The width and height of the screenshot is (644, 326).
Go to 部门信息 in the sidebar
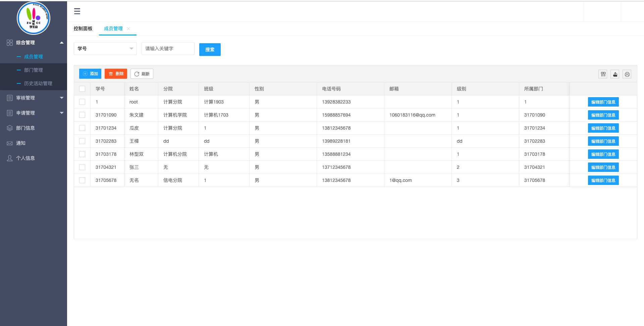(34, 128)
